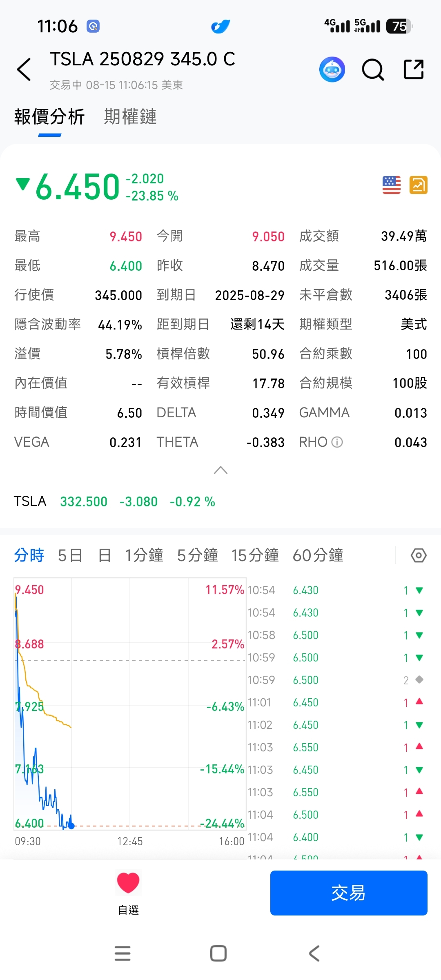
Task: Tap the intraday price chart area
Action: tap(130, 704)
